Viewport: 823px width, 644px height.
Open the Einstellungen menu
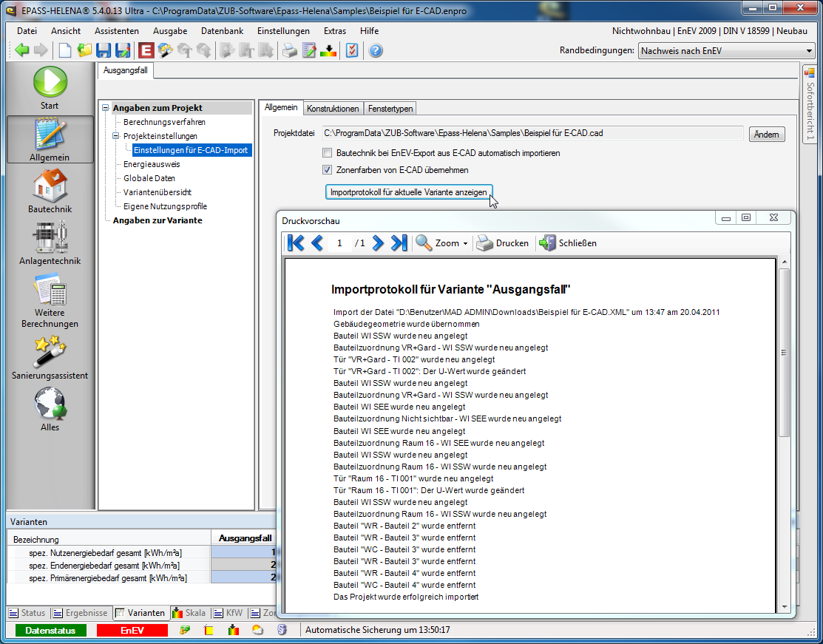283,31
